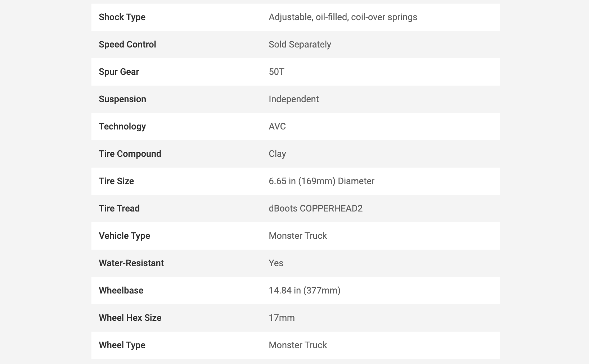
Task: Click the Sold Separately value
Action: tap(300, 45)
